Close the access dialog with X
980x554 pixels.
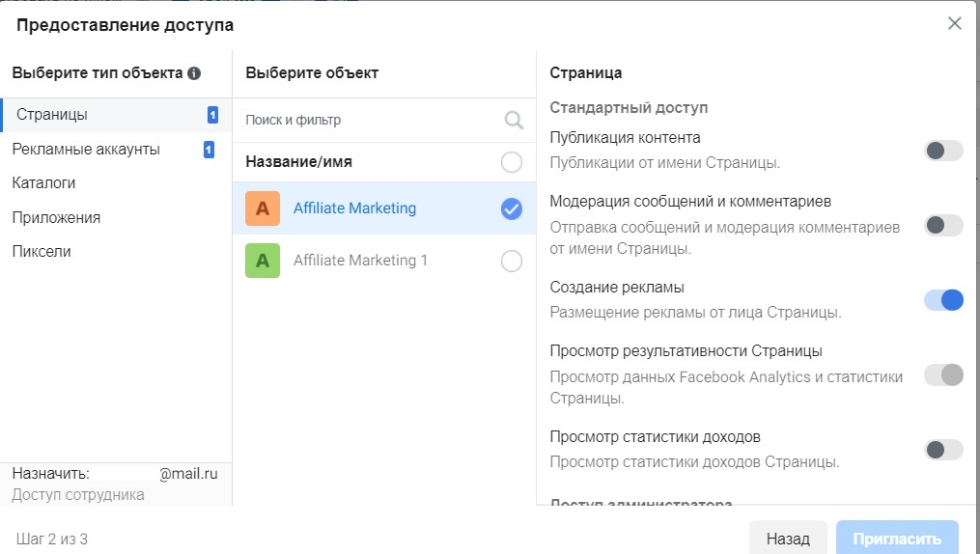(954, 24)
